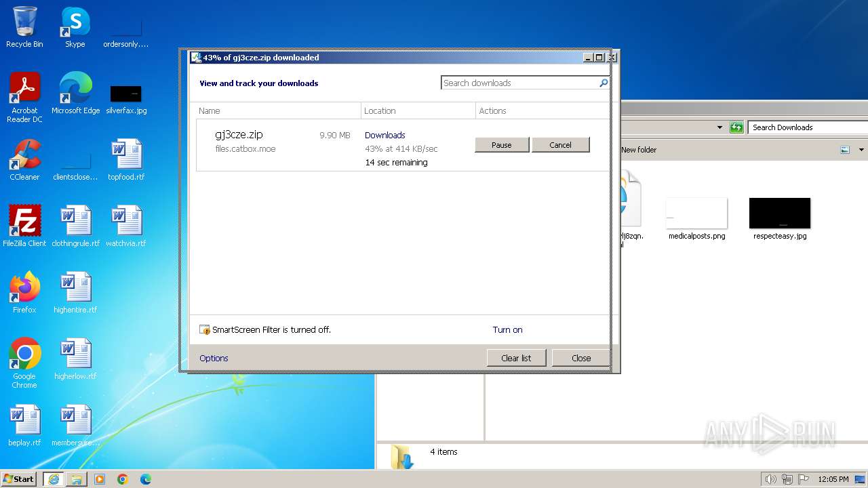Screen dimensions: 868x488
Task: Click the gj3cze.zip file name
Action: pos(239,135)
